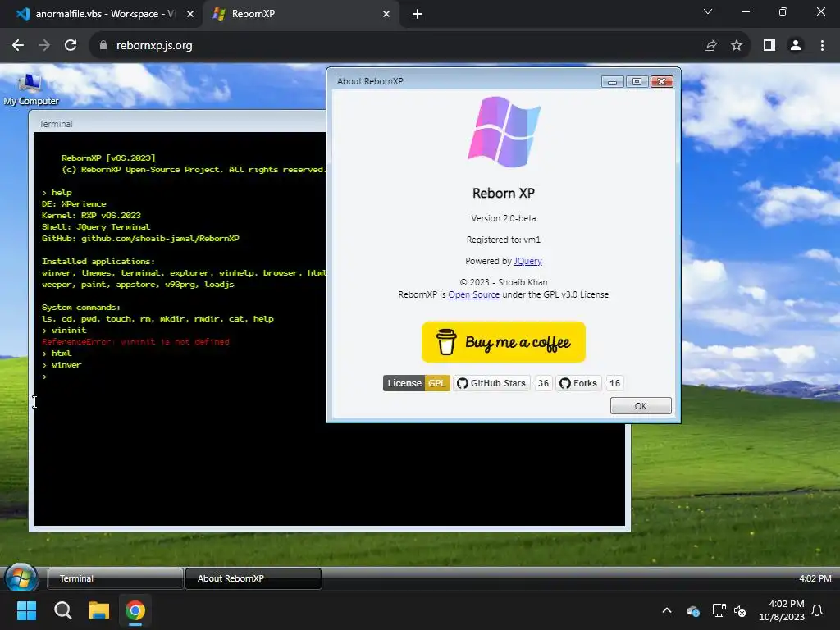The image size is (840, 630).
Task: Click the Reborn XP logo in the About window
Action: click(504, 132)
